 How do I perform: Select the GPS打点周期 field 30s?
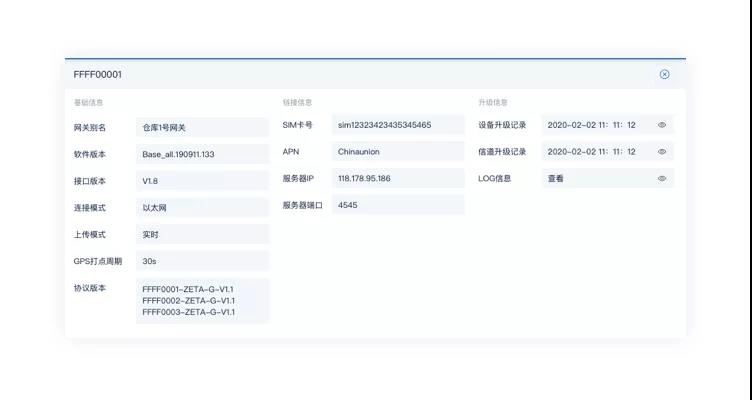coord(202,261)
